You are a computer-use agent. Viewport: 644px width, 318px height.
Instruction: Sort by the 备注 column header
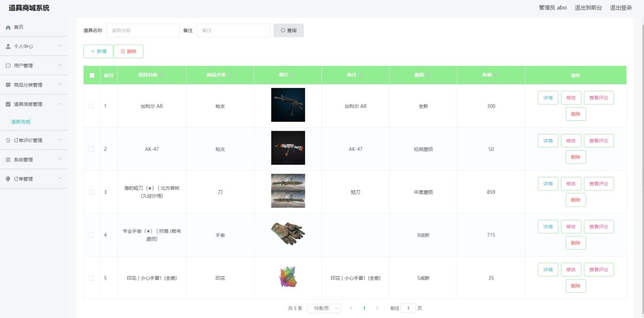[356, 75]
